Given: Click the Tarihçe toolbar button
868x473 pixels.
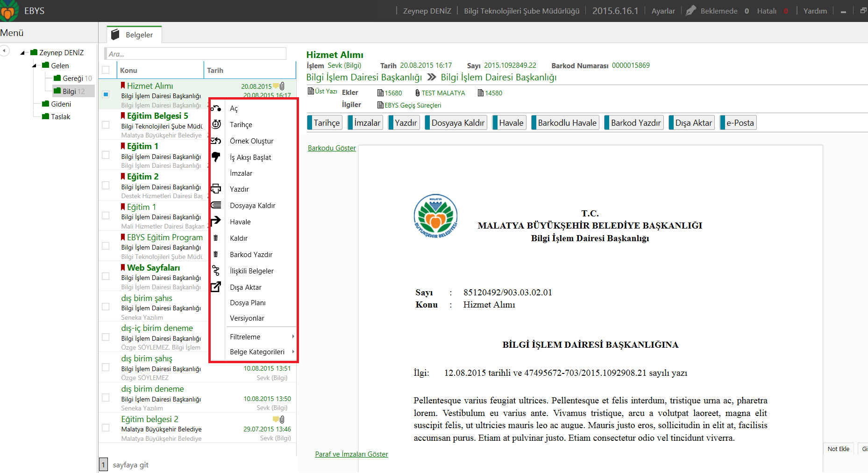Looking at the screenshot, I should coord(325,122).
